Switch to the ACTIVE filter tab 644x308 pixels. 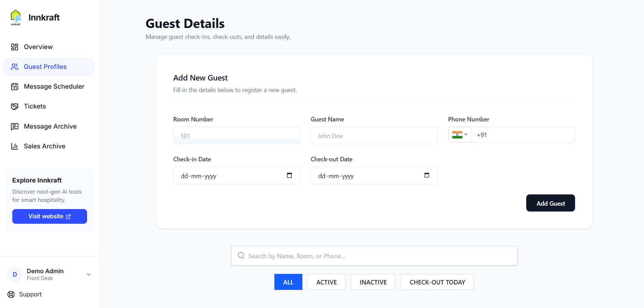326,282
